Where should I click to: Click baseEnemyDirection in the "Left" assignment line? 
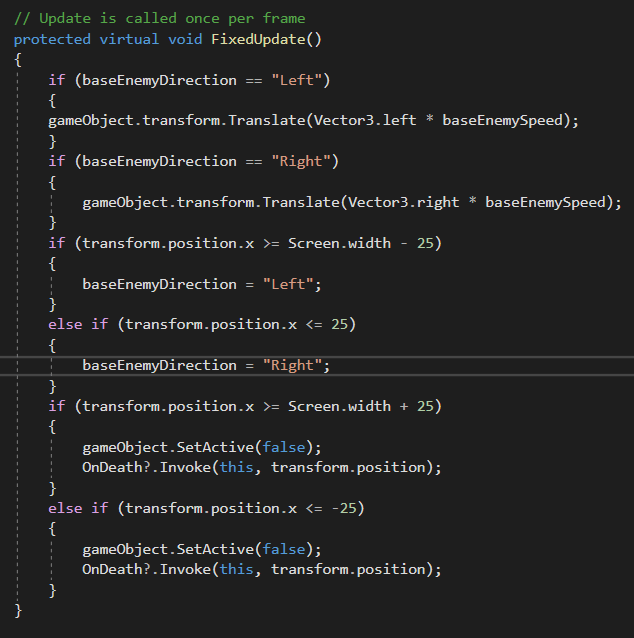[157, 284]
